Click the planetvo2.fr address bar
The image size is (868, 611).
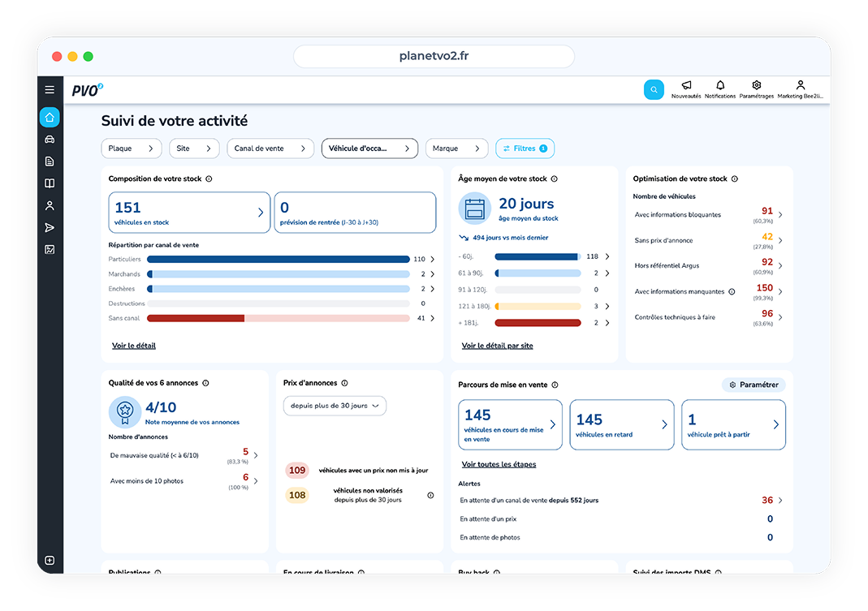434,56
